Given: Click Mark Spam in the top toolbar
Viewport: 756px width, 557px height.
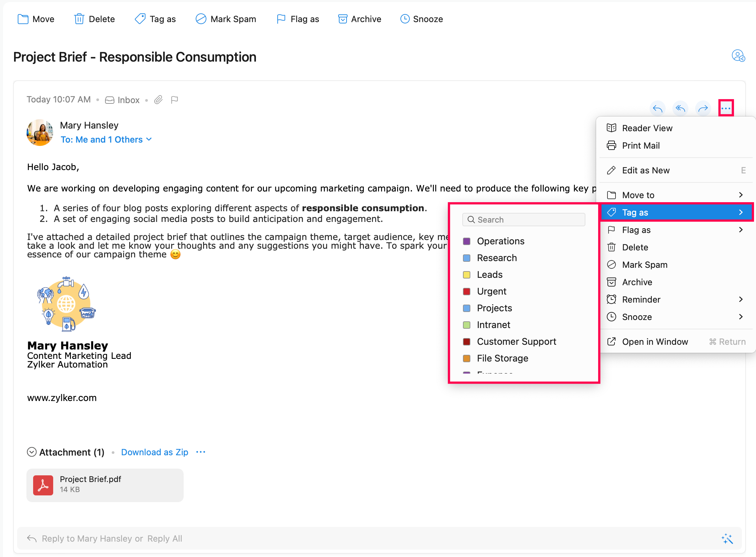Looking at the screenshot, I should (226, 19).
